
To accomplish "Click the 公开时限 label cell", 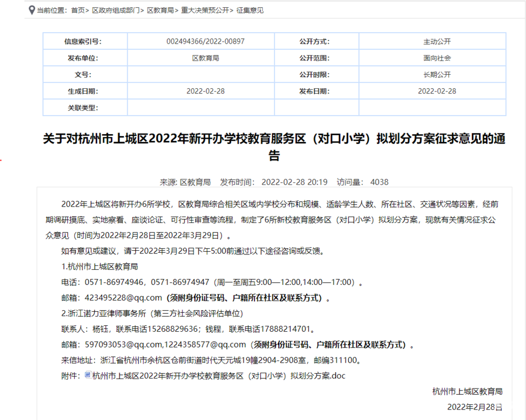I will pyautogui.click(x=317, y=75).
